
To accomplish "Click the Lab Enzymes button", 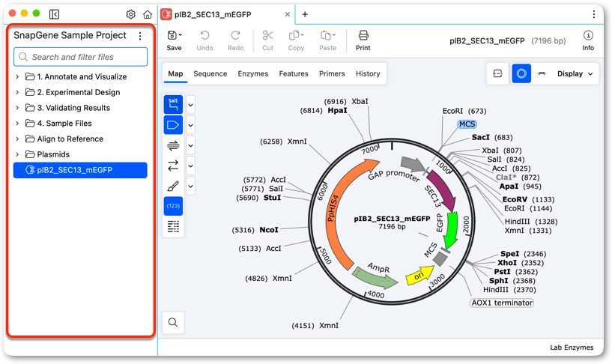I will [572, 348].
